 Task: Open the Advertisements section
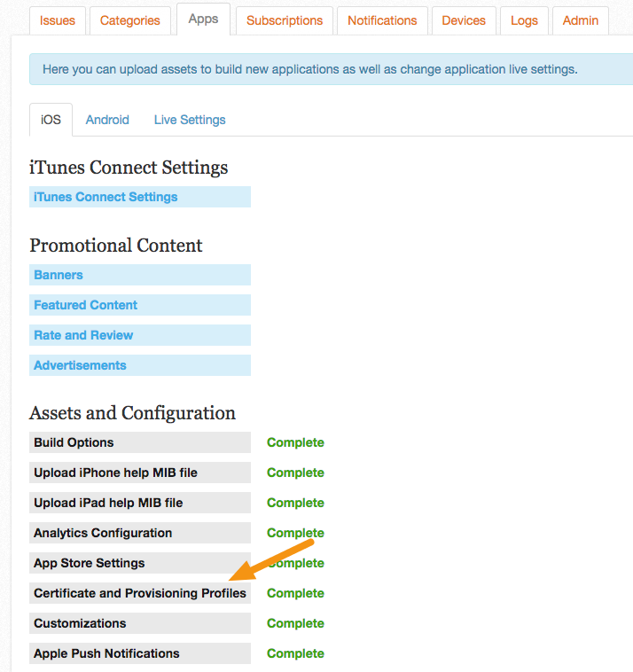click(x=140, y=365)
